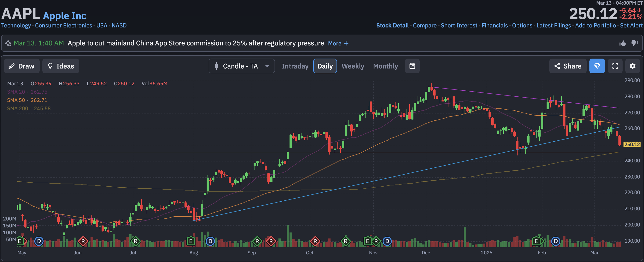The height and width of the screenshot is (262, 644).
Task: Click the thumbs up icon on news
Action: pos(622,43)
